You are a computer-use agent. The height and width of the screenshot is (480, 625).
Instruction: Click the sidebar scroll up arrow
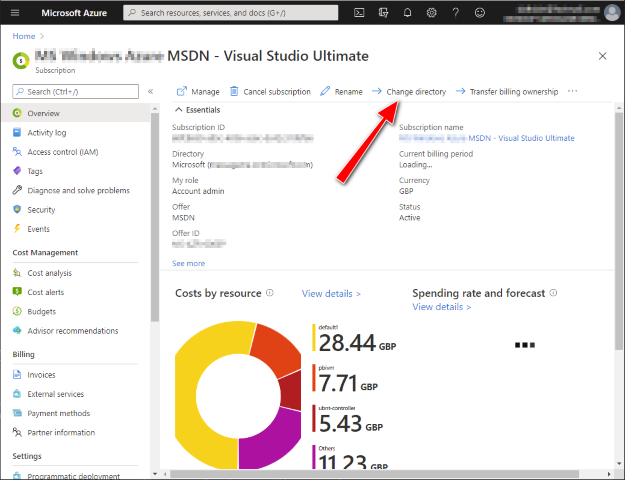pos(155,109)
